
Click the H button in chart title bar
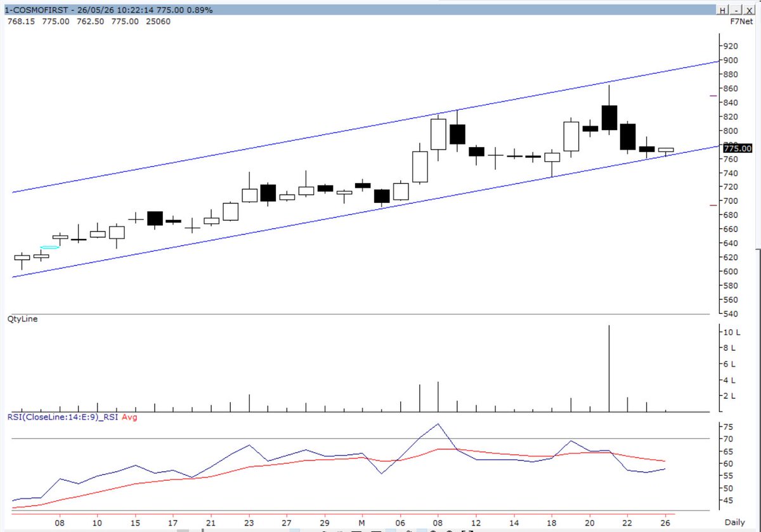[722, 11]
